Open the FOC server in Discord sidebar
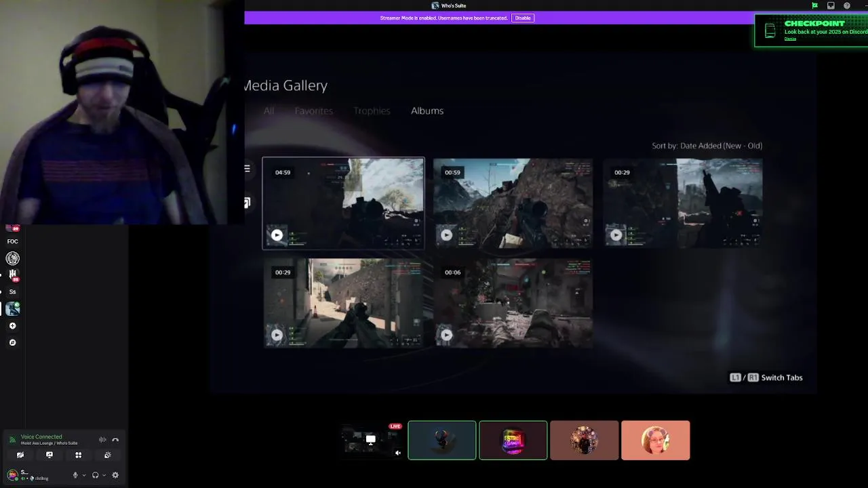 (12, 241)
